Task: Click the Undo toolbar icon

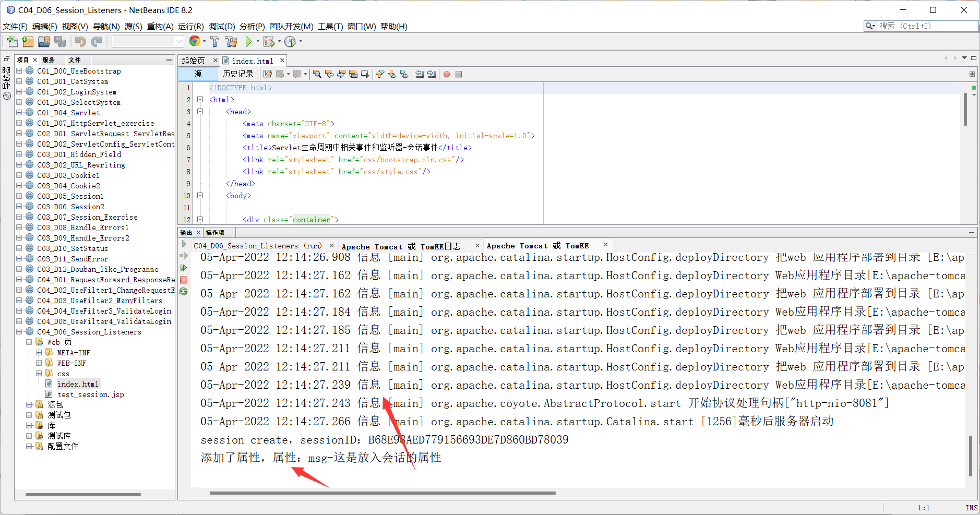Action: (x=80, y=41)
